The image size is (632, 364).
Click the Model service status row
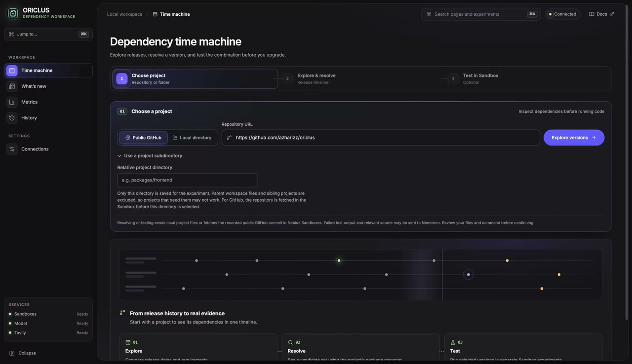[48, 324]
